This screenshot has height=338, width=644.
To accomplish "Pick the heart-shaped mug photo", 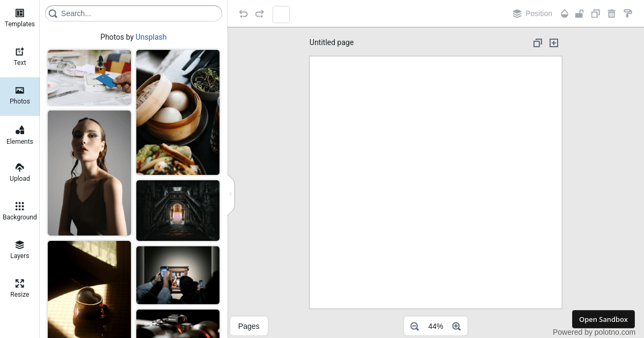I will coord(90,289).
